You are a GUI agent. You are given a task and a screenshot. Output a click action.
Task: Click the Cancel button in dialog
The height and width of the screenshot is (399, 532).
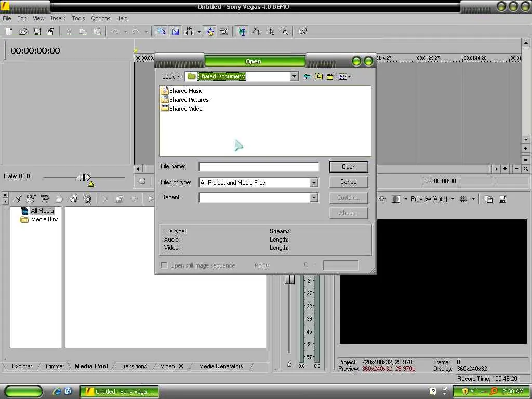[349, 182]
